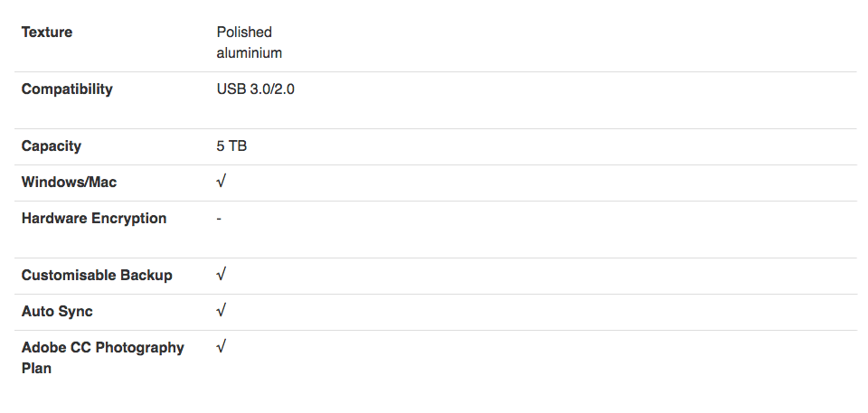The image size is (868, 413).
Task: Click the Windows/Mac label
Action: tap(70, 183)
